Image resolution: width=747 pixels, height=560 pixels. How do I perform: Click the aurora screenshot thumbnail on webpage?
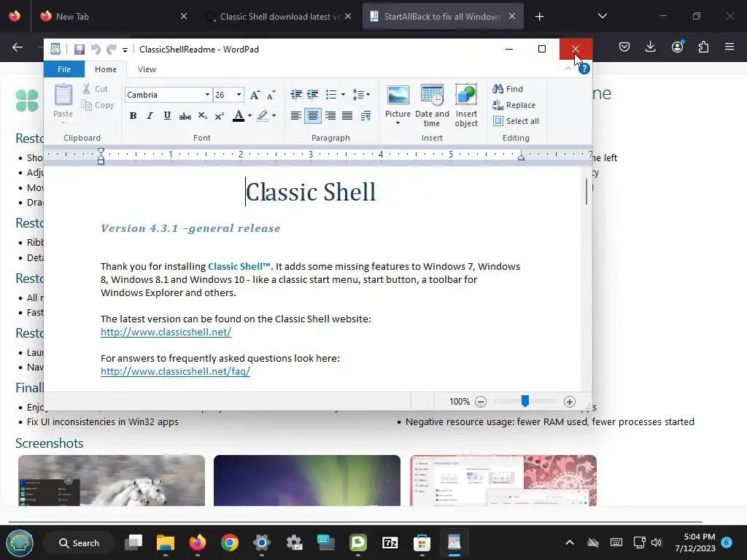click(307, 480)
